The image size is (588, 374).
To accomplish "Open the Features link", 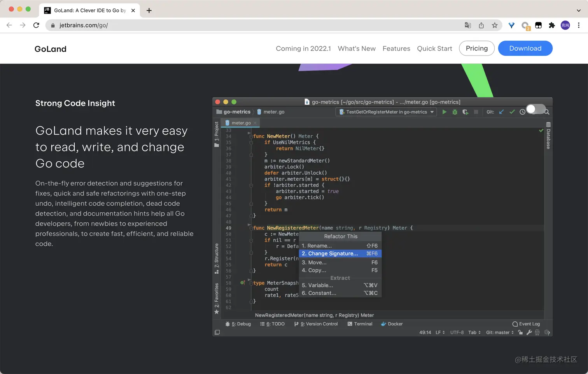I will (x=396, y=49).
